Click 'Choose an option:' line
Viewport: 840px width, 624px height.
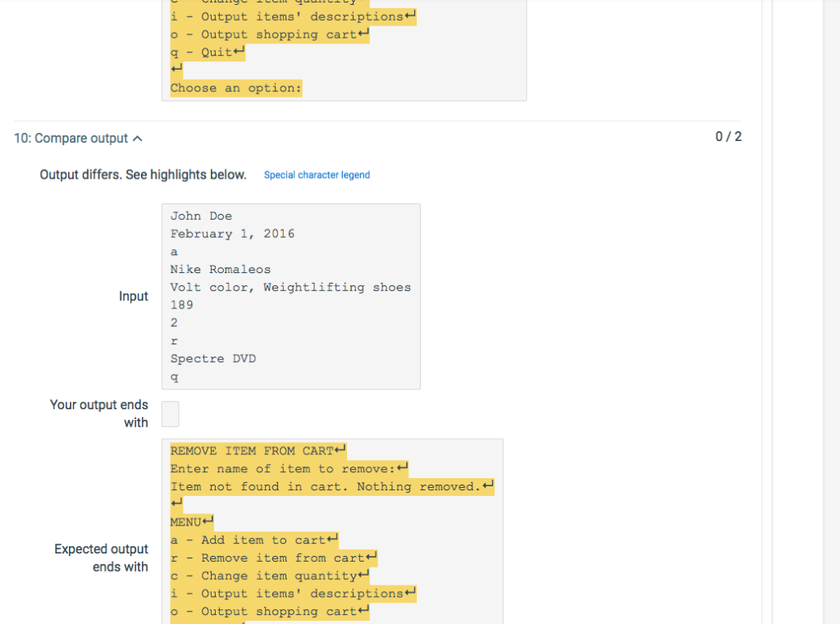click(x=236, y=88)
